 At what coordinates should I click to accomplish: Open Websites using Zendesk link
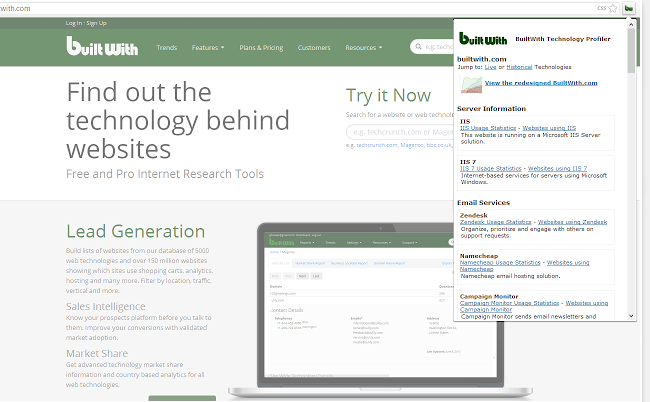coord(572,221)
